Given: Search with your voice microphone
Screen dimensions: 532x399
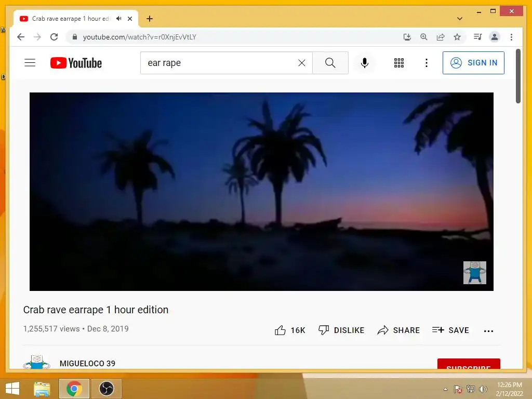Looking at the screenshot, I should point(365,63).
